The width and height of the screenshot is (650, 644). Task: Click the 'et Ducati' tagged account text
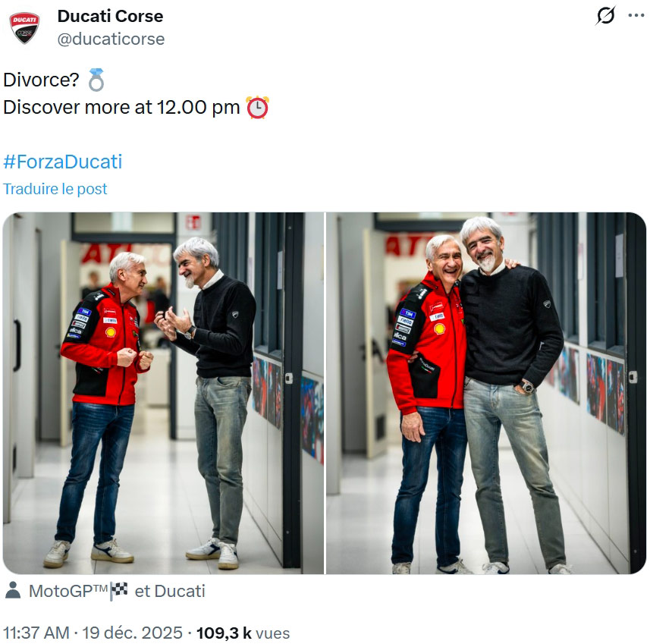tap(170, 591)
